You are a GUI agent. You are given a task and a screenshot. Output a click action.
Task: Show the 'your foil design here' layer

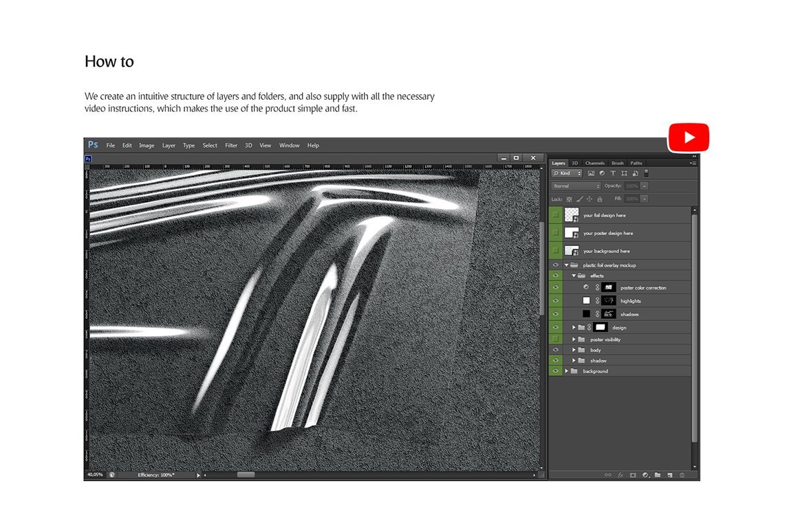click(x=556, y=215)
